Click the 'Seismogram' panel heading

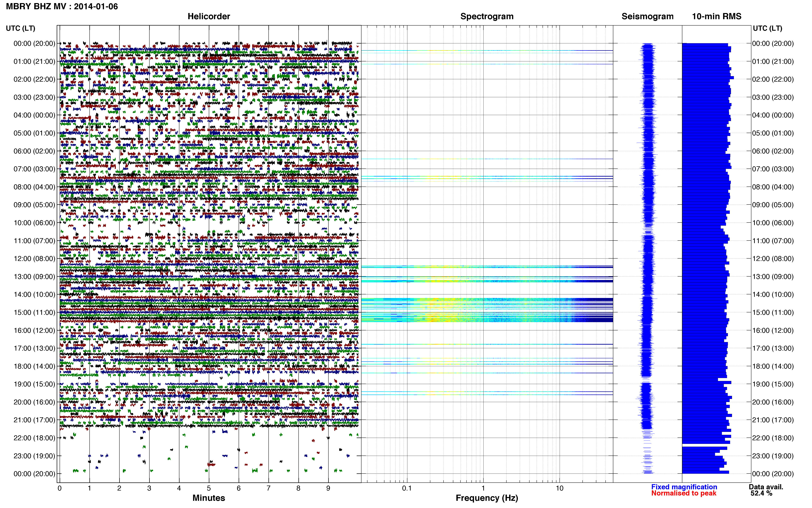648,16
